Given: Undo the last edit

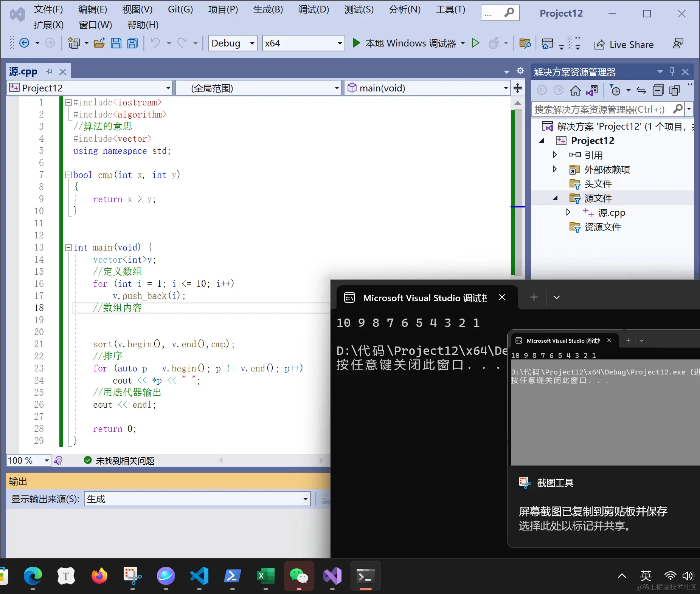Looking at the screenshot, I should pos(155,43).
